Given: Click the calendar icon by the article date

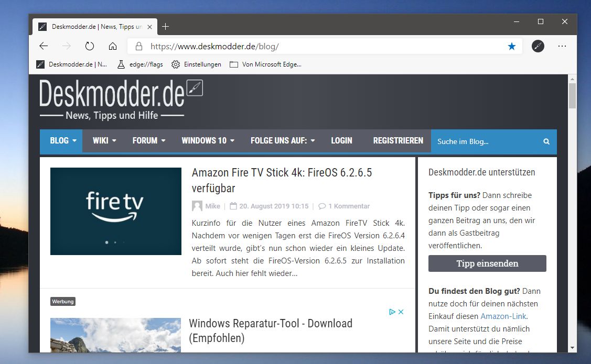Looking at the screenshot, I should pyautogui.click(x=233, y=206).
